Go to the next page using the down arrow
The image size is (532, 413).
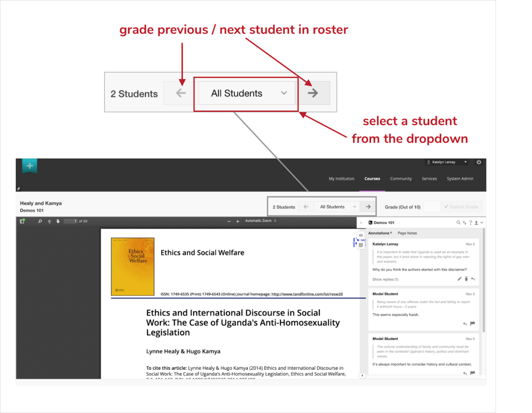coord(58,220)
